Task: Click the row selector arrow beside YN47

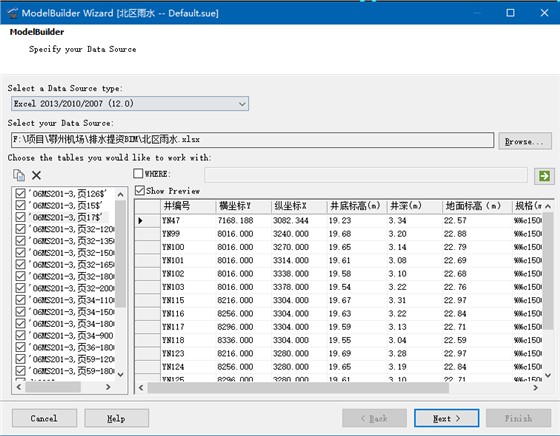Action: click(x=141, y=221)
